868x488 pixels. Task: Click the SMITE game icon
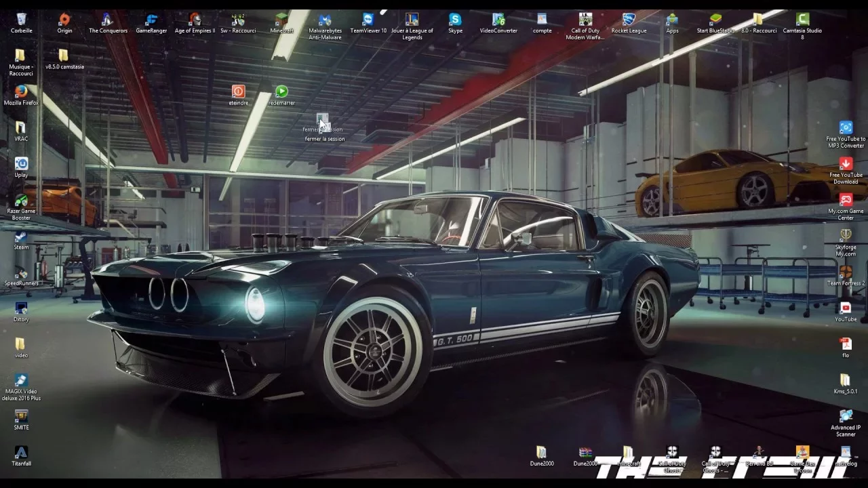tap(21, 415)
